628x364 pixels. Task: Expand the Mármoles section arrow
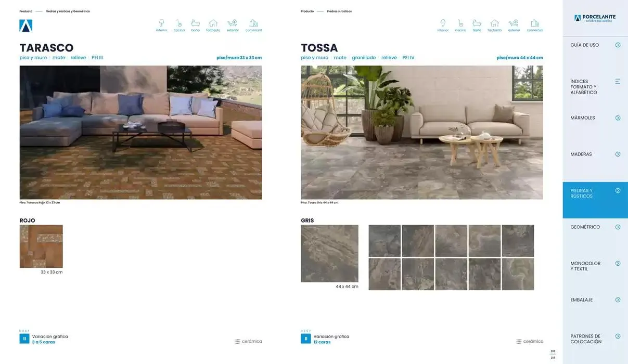(x=618, y=118)
